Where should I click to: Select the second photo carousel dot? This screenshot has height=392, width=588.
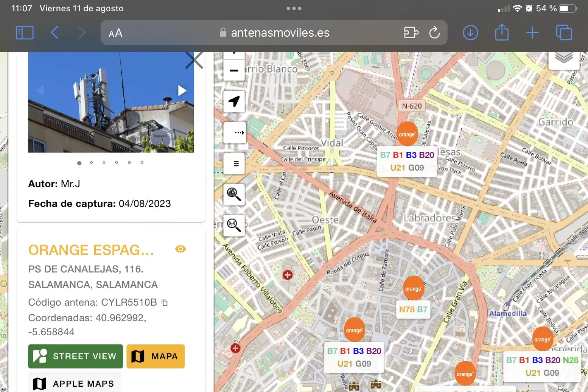coord(91,163)
